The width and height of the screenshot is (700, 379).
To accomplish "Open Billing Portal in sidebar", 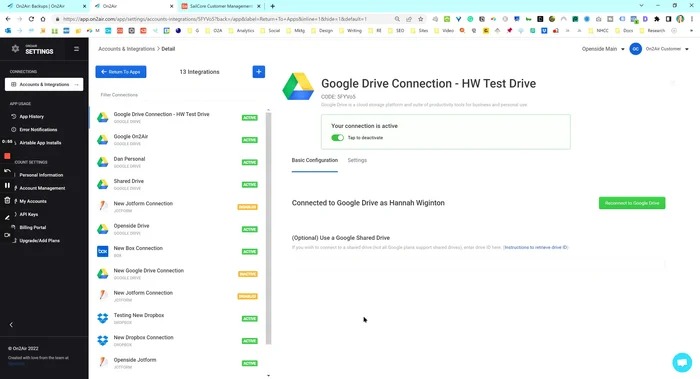I will [x=32, y=227].
